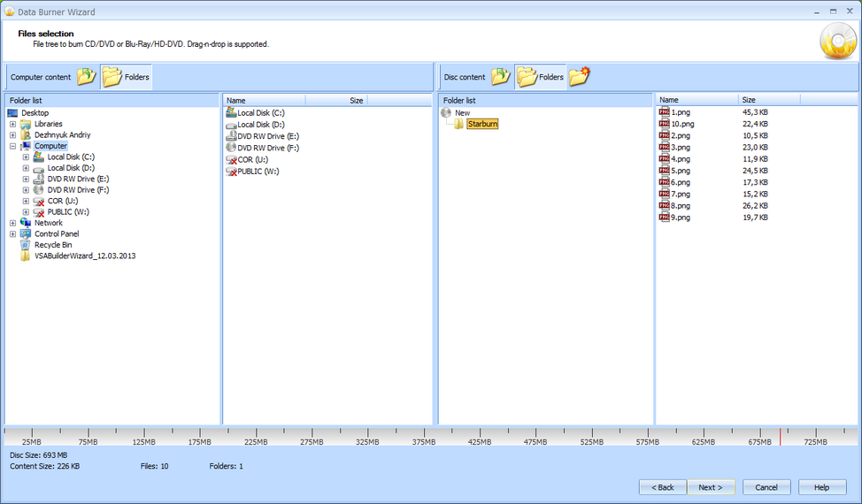
Task: Expand the Libraries tree node
Action: point(12,124)
